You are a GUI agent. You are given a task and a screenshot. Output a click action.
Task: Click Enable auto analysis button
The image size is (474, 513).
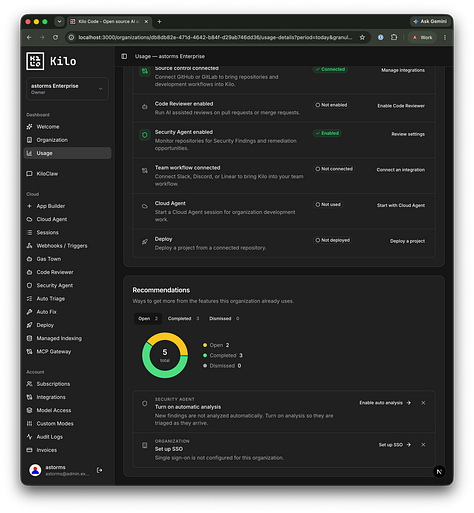coord(385,403)
